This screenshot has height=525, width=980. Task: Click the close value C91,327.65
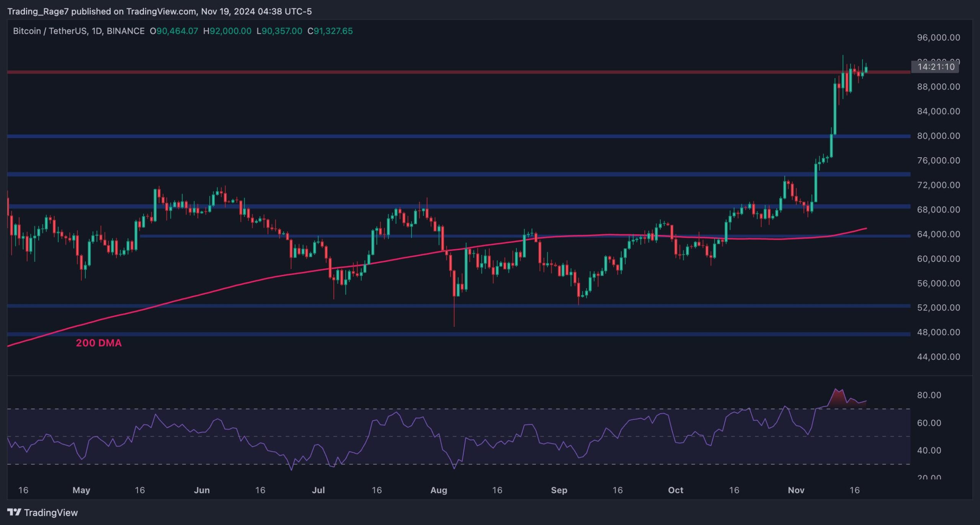(x=330, y=31)
